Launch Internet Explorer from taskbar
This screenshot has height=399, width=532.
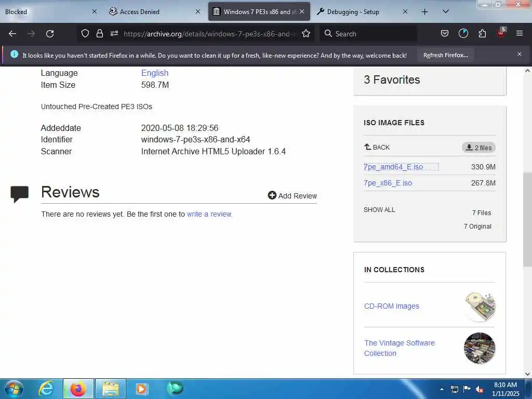(x=46, y=389)
